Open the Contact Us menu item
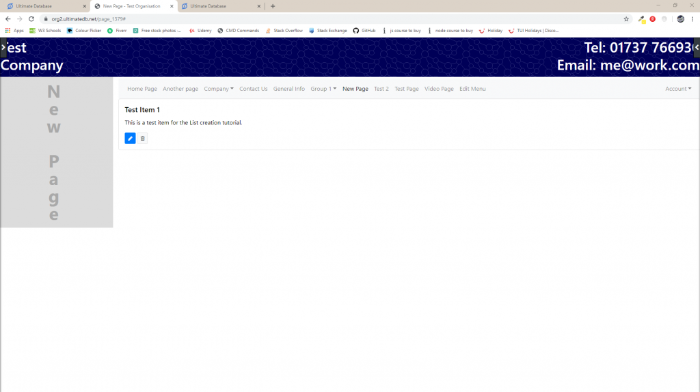 pyautogui.click(x=253, y=89)
